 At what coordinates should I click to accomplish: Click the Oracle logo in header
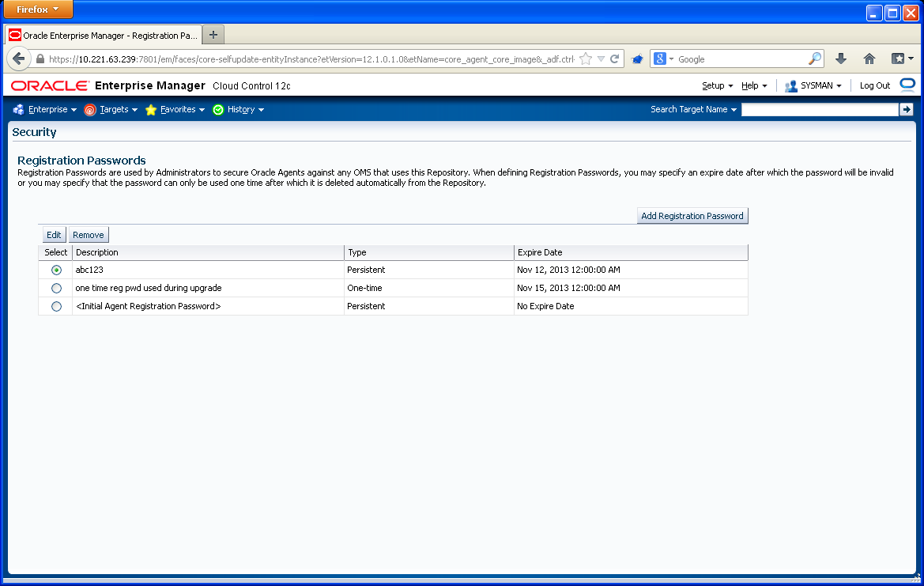click(50, 86)
